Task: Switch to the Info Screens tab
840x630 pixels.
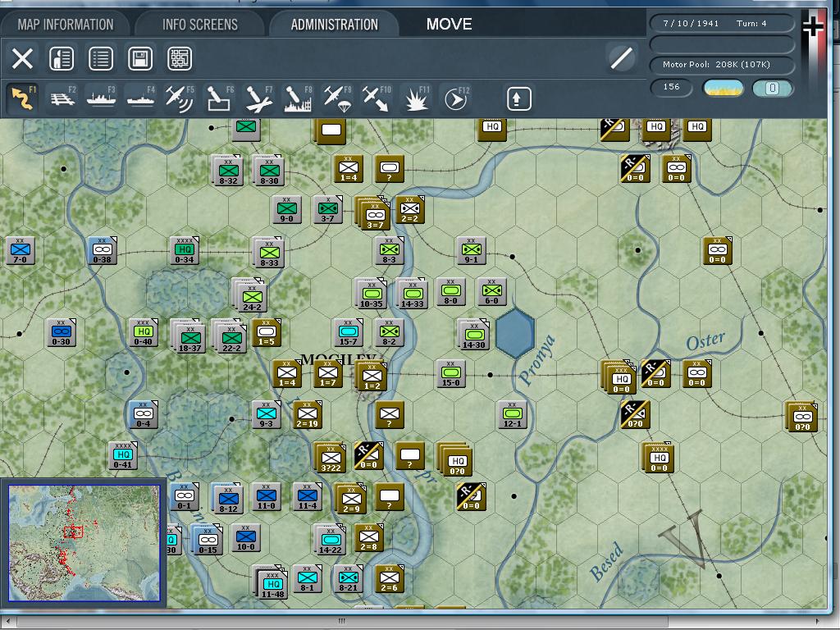Action: tap(200, 25)
